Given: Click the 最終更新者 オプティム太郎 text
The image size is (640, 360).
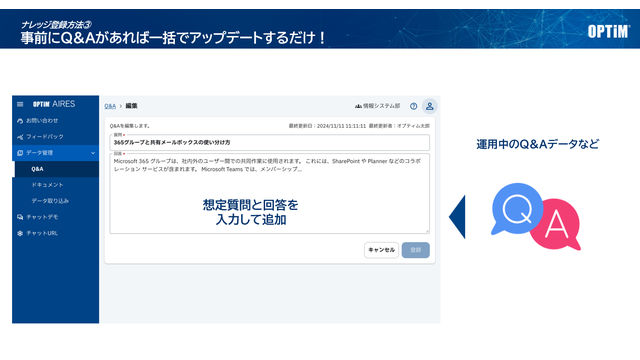Looking at the screenshot, I should (399, 126).
